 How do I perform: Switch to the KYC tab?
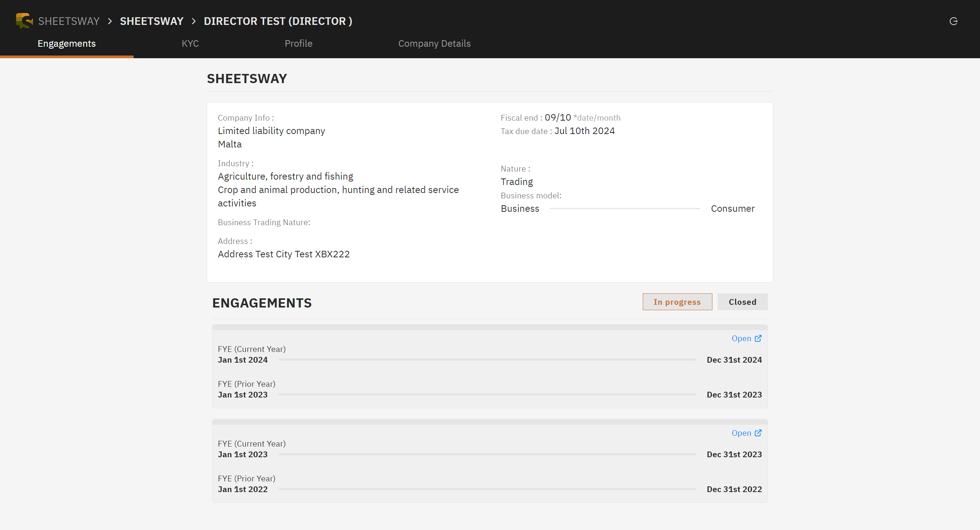click(190, 44)
